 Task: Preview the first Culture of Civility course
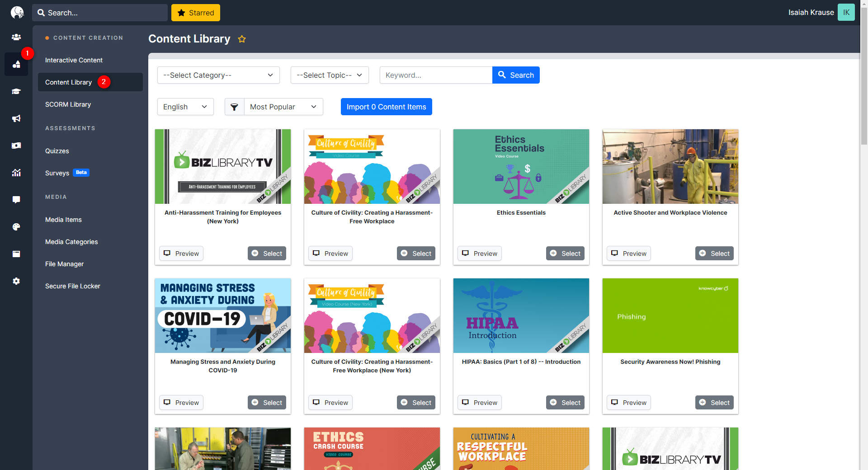coord(330,254)
